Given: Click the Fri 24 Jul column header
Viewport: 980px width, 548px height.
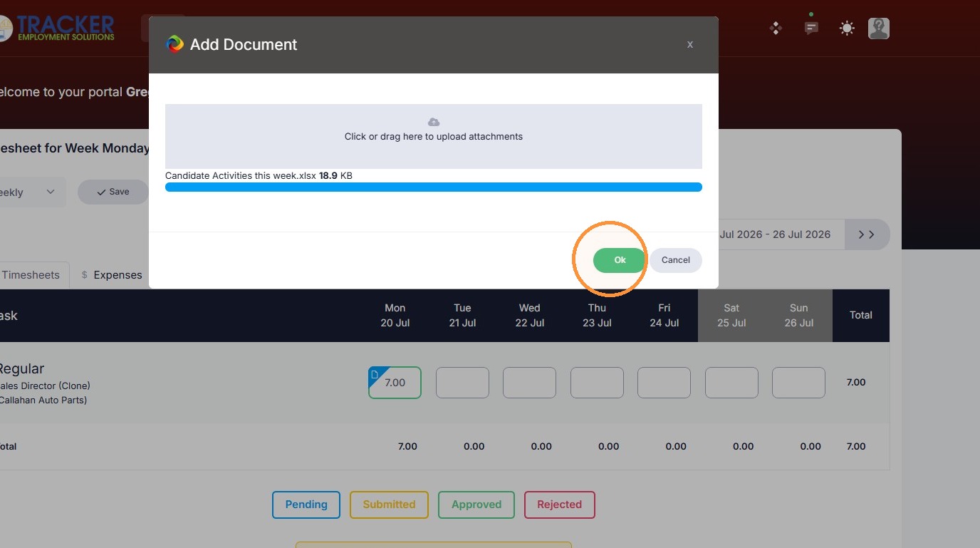Looking at the screenshot, I should pos(664,316).
